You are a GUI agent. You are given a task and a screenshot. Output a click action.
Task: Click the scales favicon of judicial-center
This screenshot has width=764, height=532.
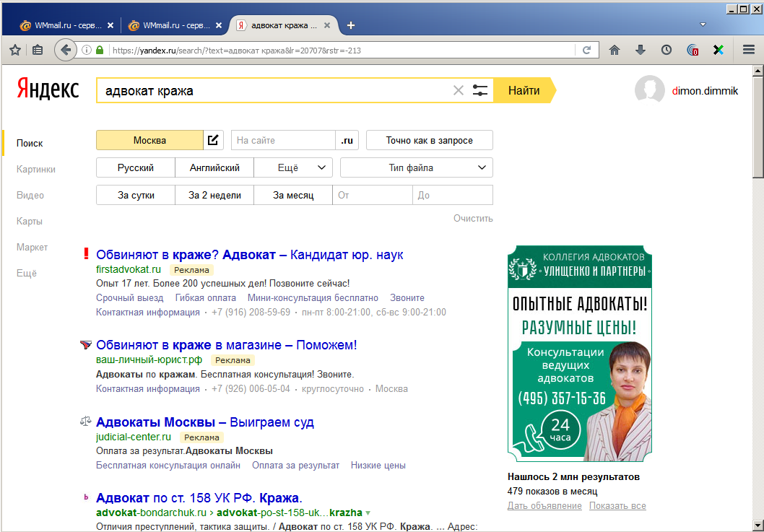click(x=86, y=422)
